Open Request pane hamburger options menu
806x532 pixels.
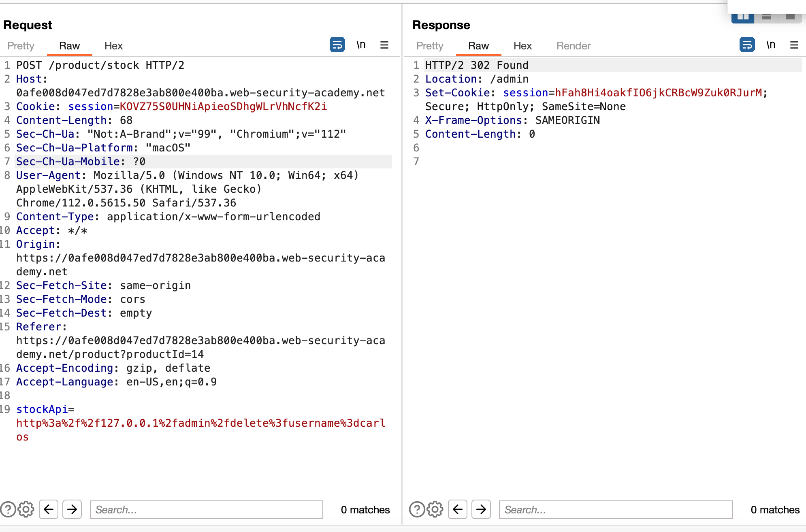pyautogui.click(x=384, y=45)
